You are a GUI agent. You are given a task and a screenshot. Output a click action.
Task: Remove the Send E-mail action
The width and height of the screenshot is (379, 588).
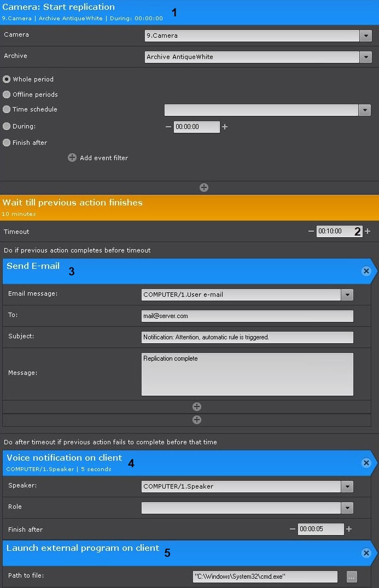[366, 271]
